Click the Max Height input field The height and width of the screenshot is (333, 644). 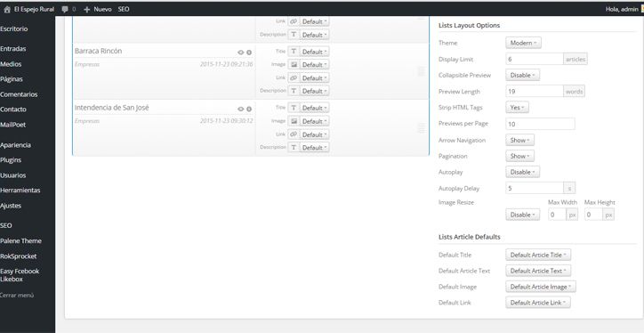(x=593, y=215)
